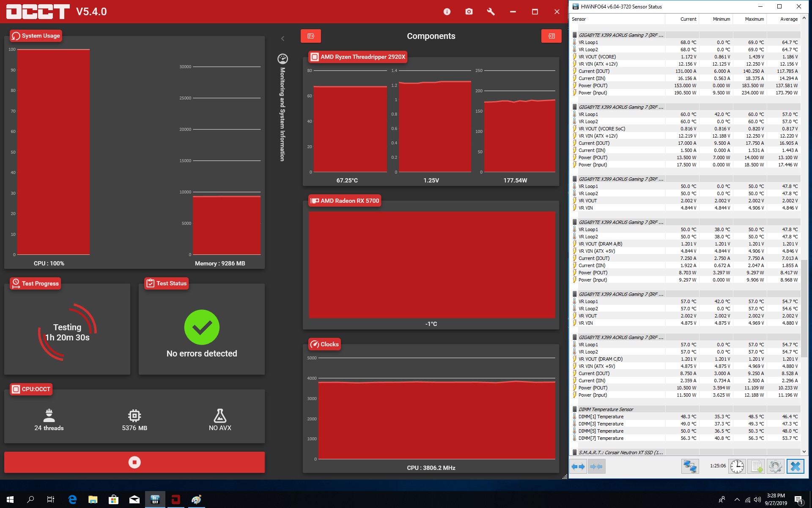Open Action Center notifications

[798, 500]
